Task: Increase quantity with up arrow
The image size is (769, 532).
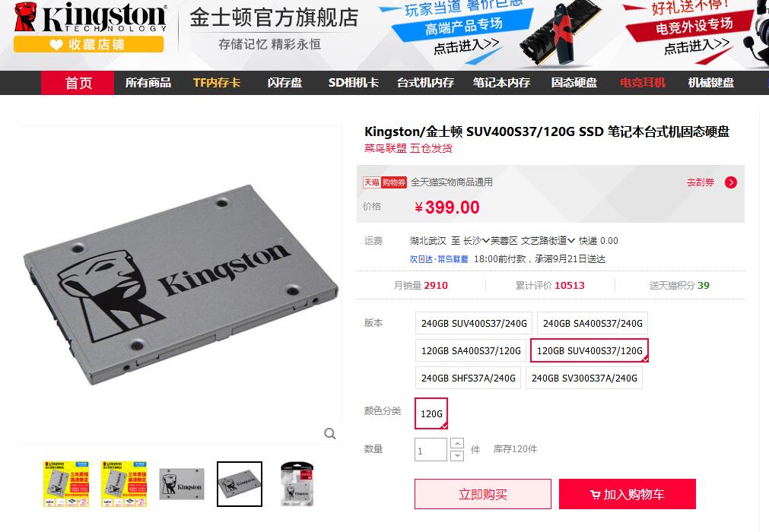Action: [457, 443]
